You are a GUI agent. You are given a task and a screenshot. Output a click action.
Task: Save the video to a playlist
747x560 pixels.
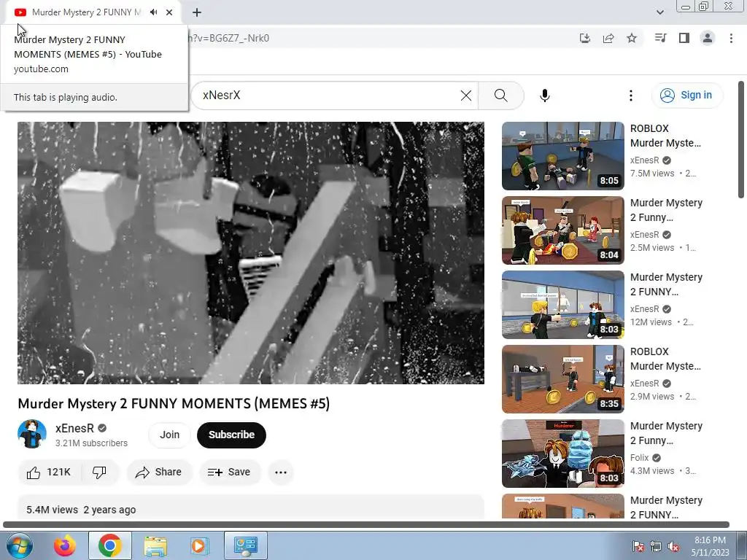tap(230, 472)
